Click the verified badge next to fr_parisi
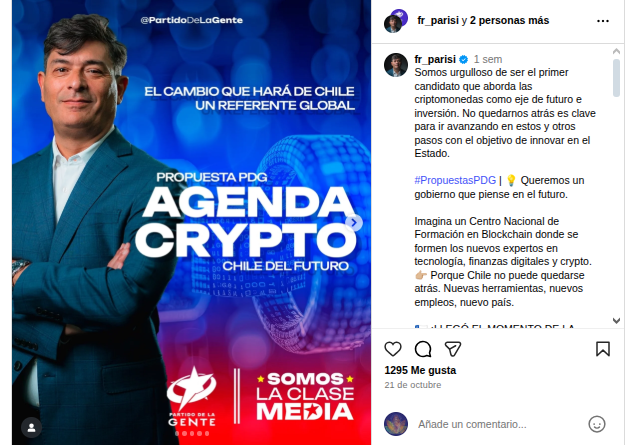Viewport: 630px width, 445px height. click(464, 59)
